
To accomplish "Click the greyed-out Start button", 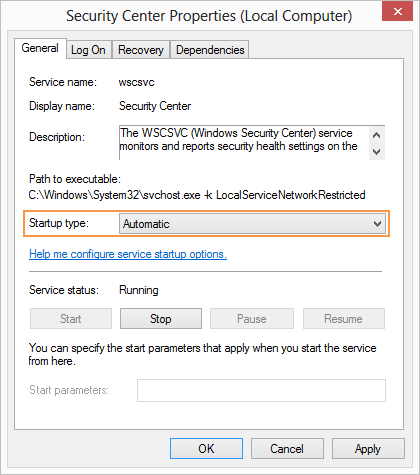I will pos(71,319).
